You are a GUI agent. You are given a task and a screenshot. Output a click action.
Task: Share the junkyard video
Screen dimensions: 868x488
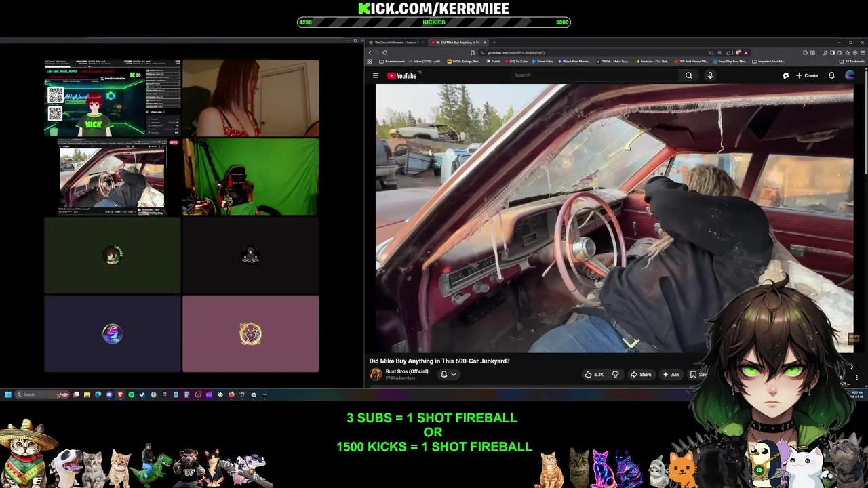pyautogui.click(x=641, y=374)
